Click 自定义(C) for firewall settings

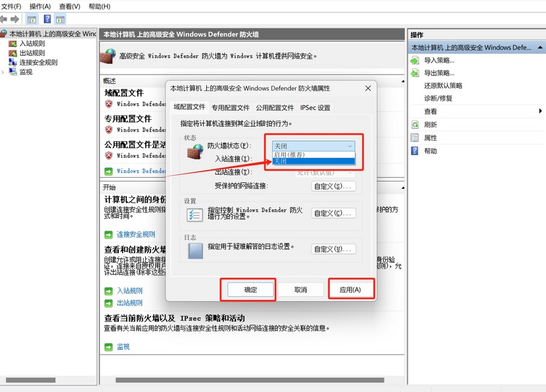tap(333, 213)
